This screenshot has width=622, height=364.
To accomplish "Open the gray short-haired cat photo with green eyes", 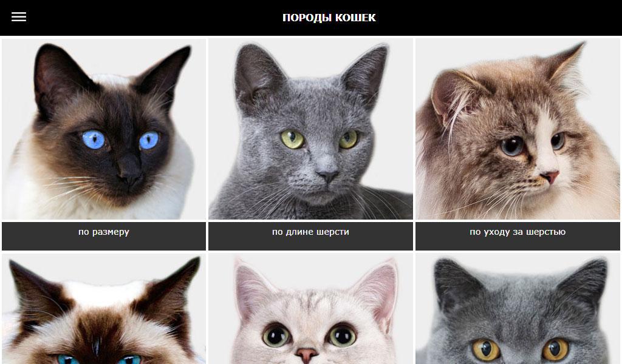I will [x=310, y=129].
